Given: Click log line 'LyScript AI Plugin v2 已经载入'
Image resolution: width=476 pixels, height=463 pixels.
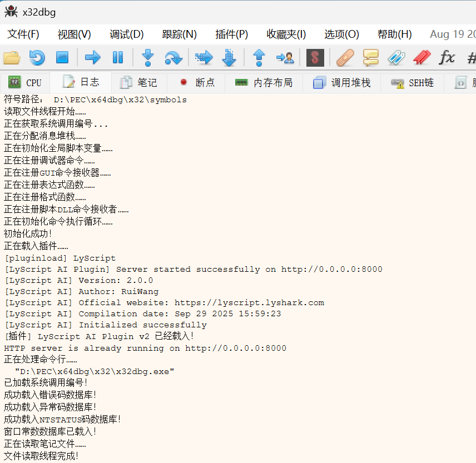Looking at the screenshot, I should (98, 336).
